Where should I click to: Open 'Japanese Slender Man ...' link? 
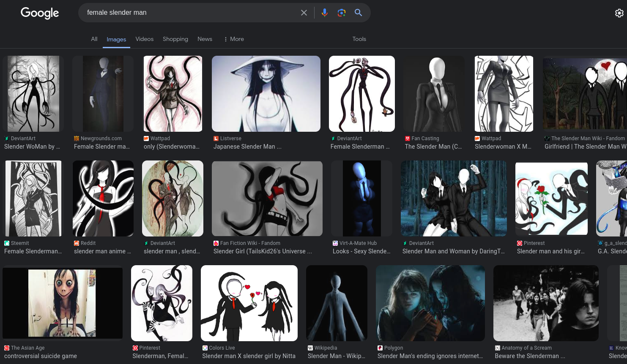point(247,147)
